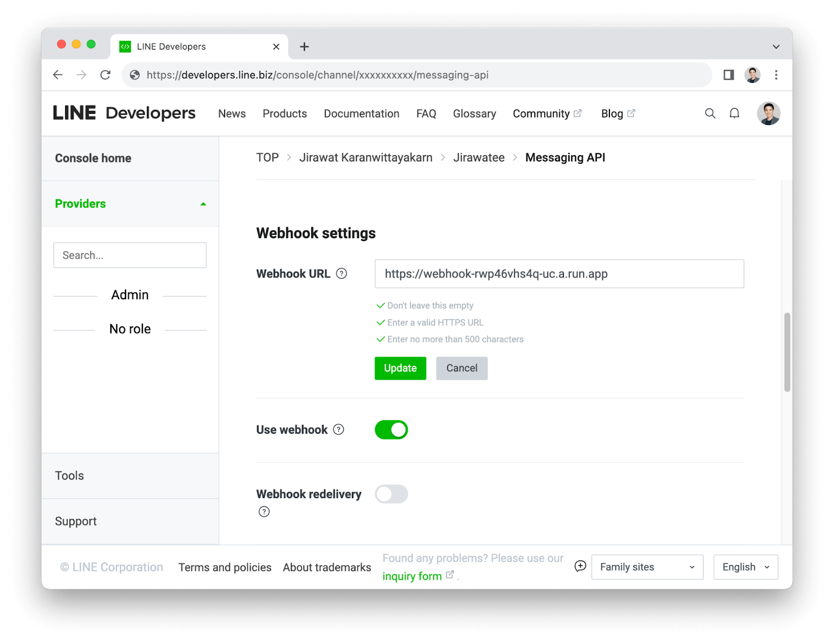This screenshot has width=834, height=644.
Task: Open the FAQ menu item
Action: pyautogui.click(x=426, y=114)
